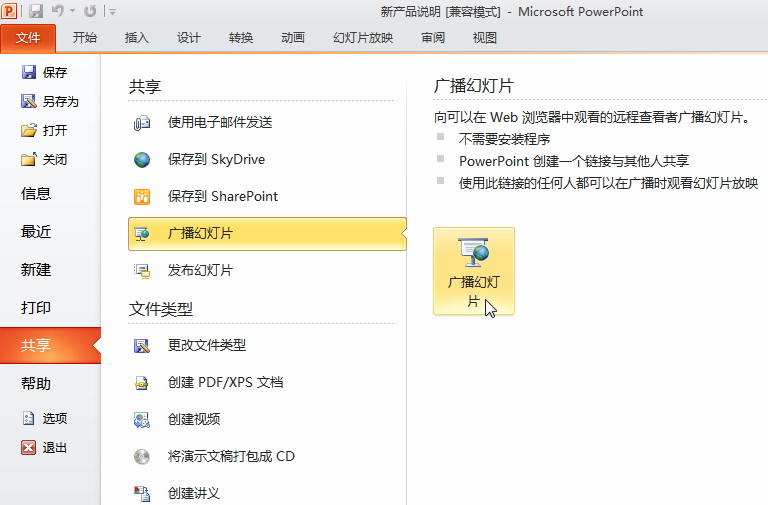768x505 pixels.
Task: Open 选项 settings from sidebar
Action: click(45, 419)
